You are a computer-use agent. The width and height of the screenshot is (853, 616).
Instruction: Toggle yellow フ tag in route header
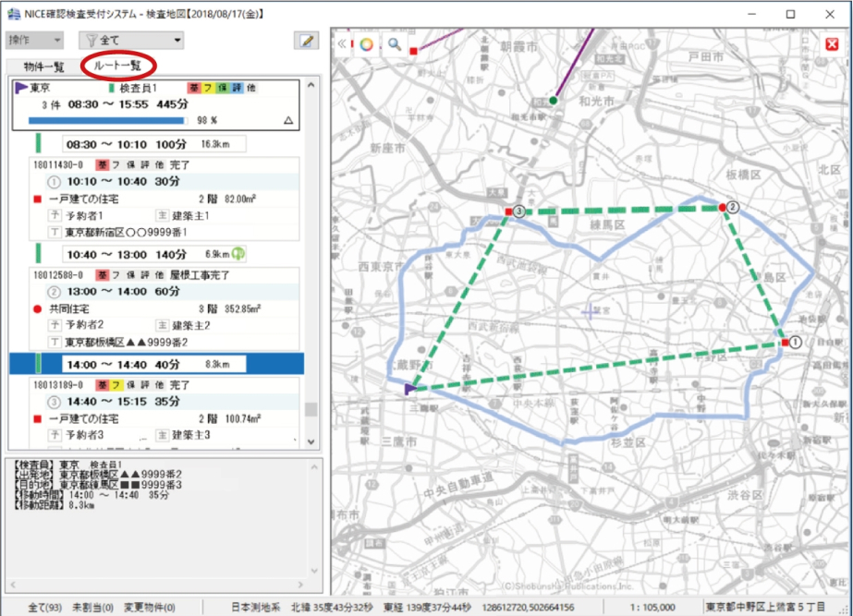pyautogui.click(x=208, y=88)
